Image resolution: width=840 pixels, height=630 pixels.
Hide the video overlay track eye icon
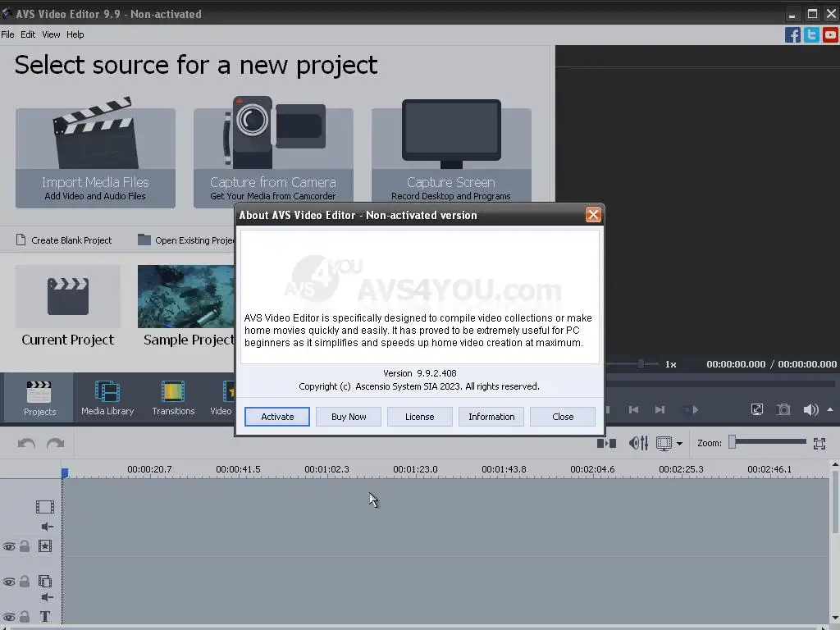tap(9, 582)
